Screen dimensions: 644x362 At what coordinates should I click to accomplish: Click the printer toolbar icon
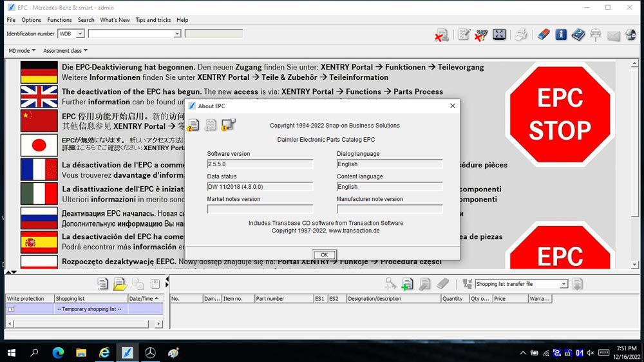(521, 35)
